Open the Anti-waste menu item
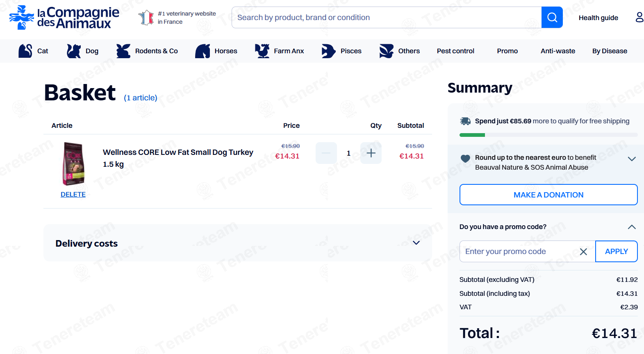The height and width of the screenshot is (354, 644). pos(558,51)
